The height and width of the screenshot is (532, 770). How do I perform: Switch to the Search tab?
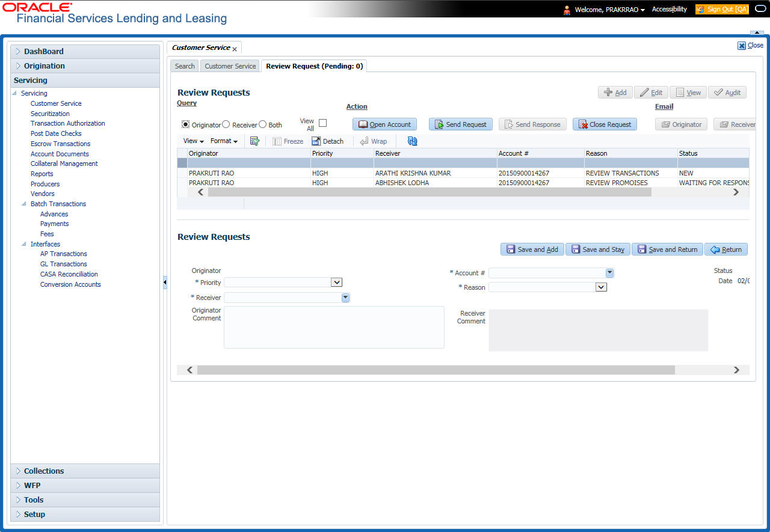185,66
